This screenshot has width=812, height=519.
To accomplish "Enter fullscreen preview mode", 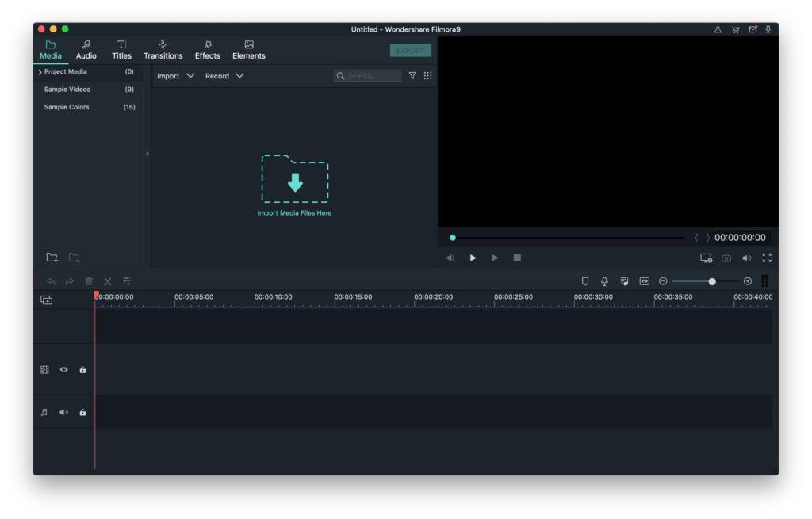I will [767, 258].
